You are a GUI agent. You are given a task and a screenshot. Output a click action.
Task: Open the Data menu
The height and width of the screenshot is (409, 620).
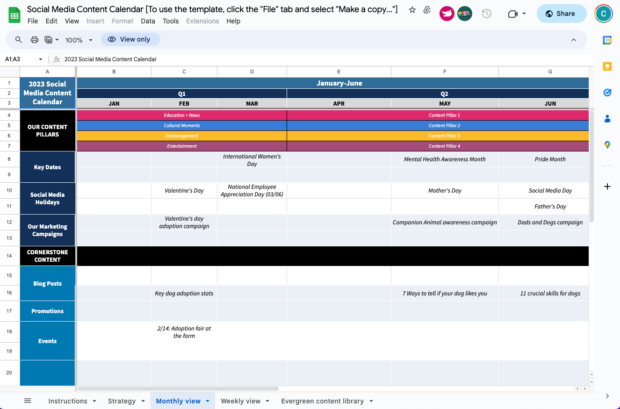click(147, 20)
